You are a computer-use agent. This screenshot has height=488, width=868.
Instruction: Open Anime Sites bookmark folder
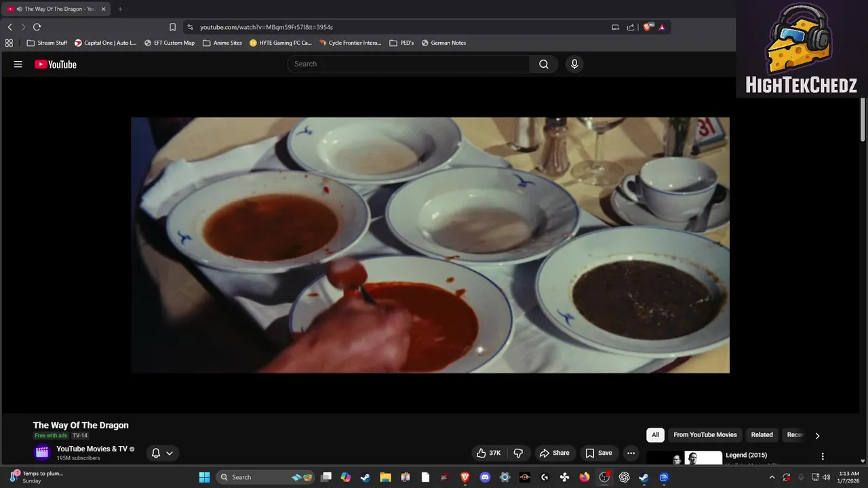tap(222, 43)
